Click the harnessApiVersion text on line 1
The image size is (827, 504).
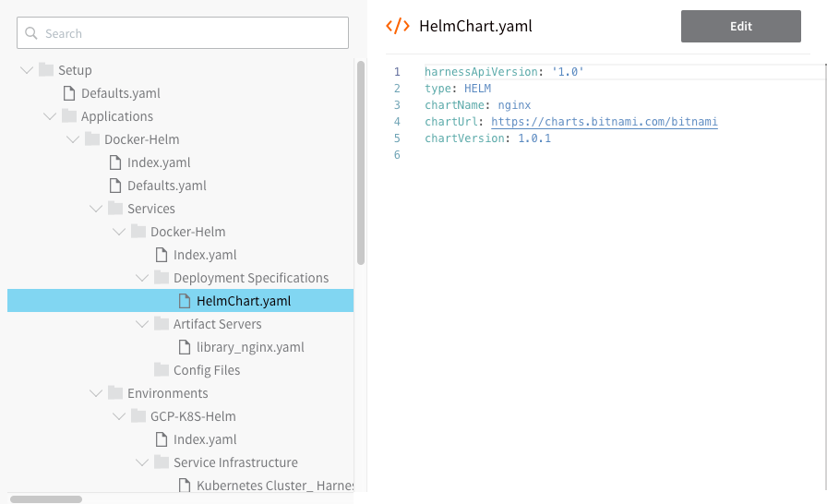(x=481, y=72)
